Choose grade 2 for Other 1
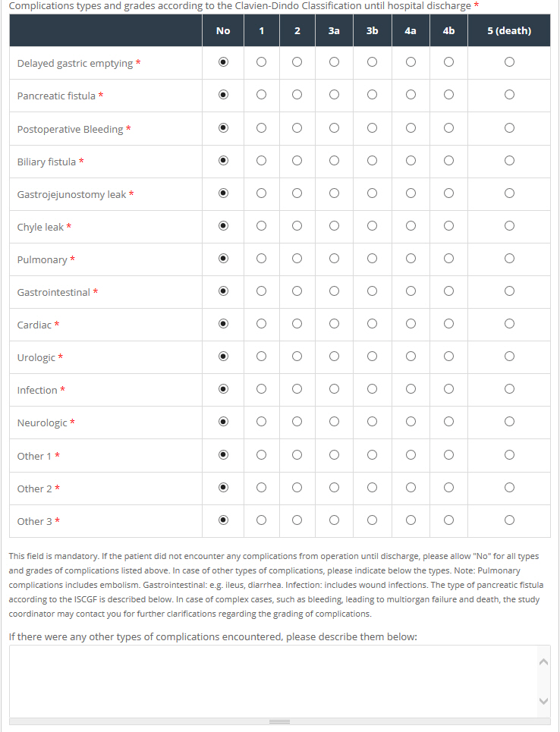The height and width of the screenshot is (732, 560). 297,454
